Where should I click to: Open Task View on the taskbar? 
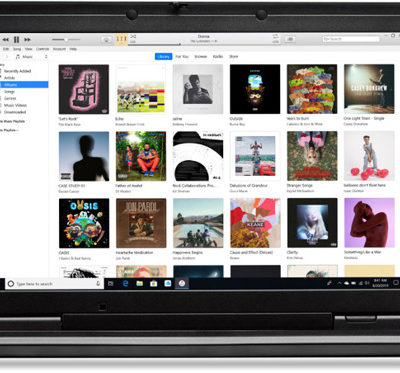coord(111,284)
